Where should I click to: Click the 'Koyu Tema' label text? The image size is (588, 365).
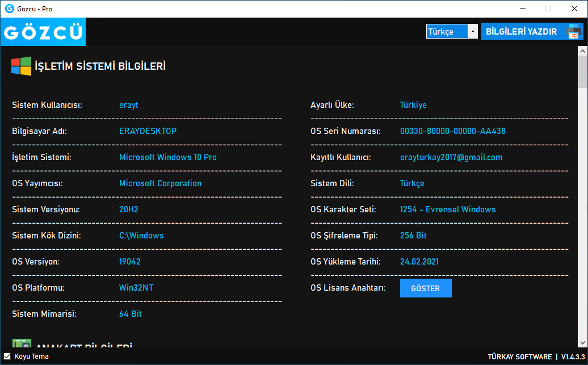32,356
